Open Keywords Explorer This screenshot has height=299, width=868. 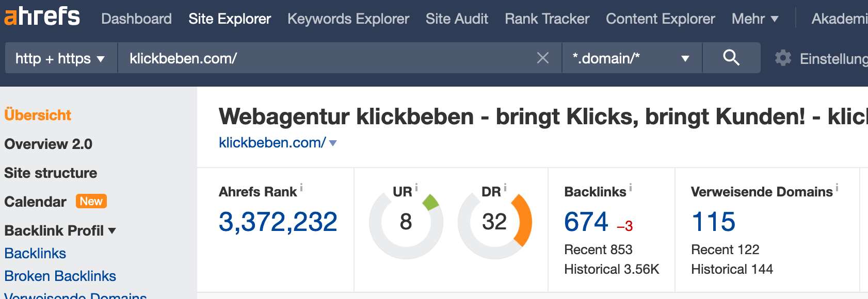[348, 19]
